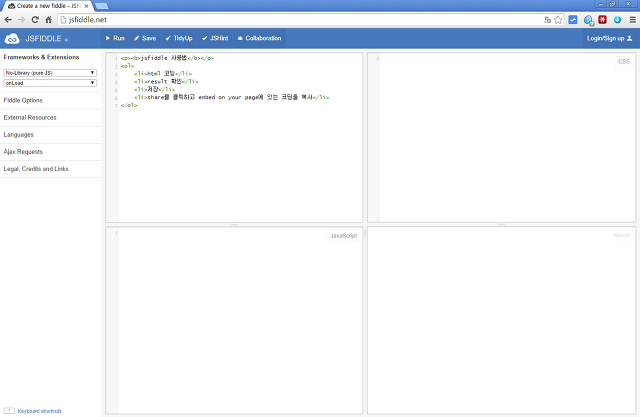
Task: Tidy up the code with TidyUp
Action: click(x=179, y=38)
